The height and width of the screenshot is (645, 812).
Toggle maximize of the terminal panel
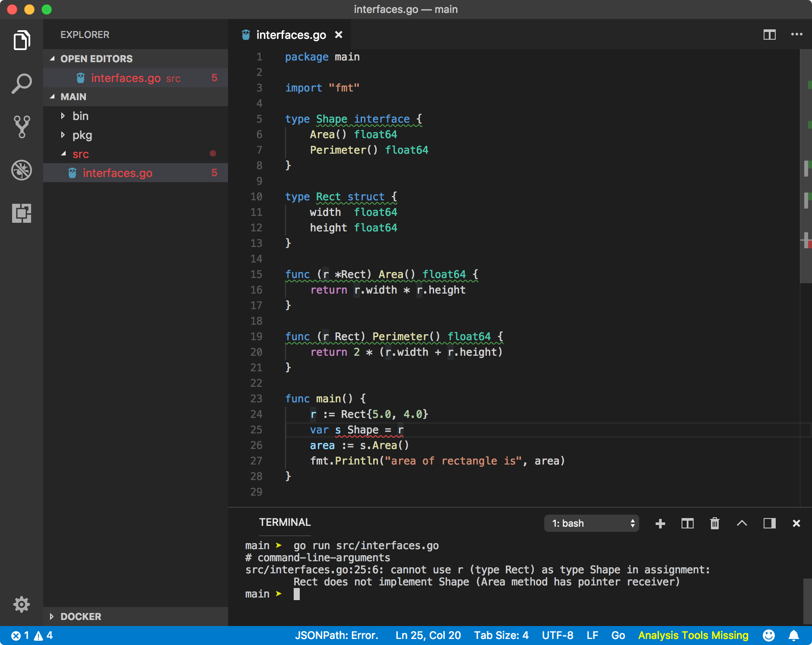point(742,523)
